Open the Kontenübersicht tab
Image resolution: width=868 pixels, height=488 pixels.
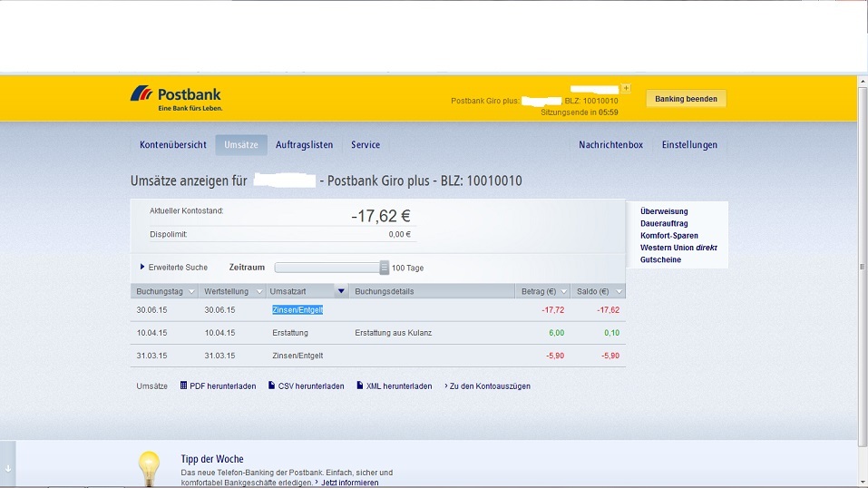172,144
